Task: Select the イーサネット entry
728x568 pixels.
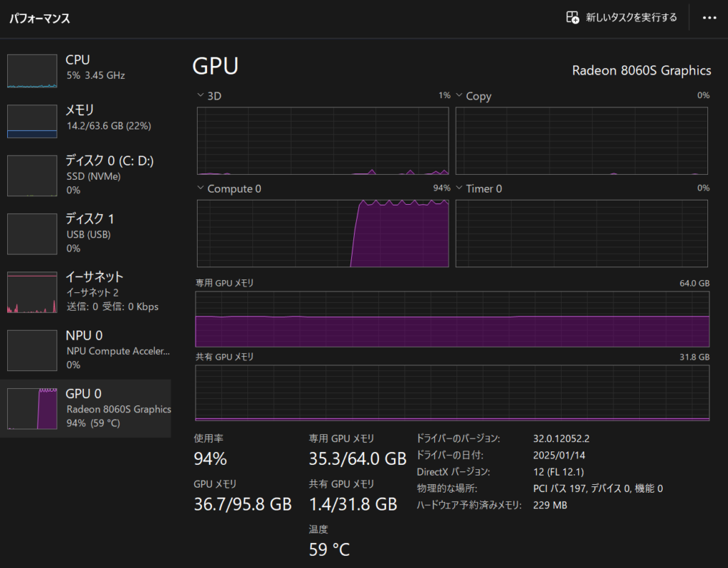Action: [85, 291]
